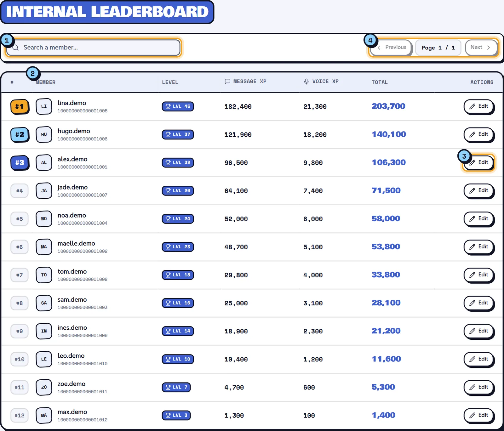Click the pencil icon in leo.demo's row

pos(472,359)
